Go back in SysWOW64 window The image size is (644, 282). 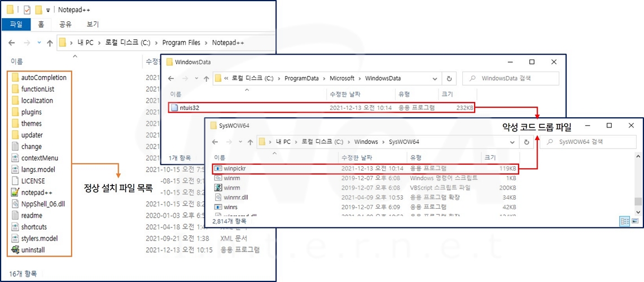[215, 142]
